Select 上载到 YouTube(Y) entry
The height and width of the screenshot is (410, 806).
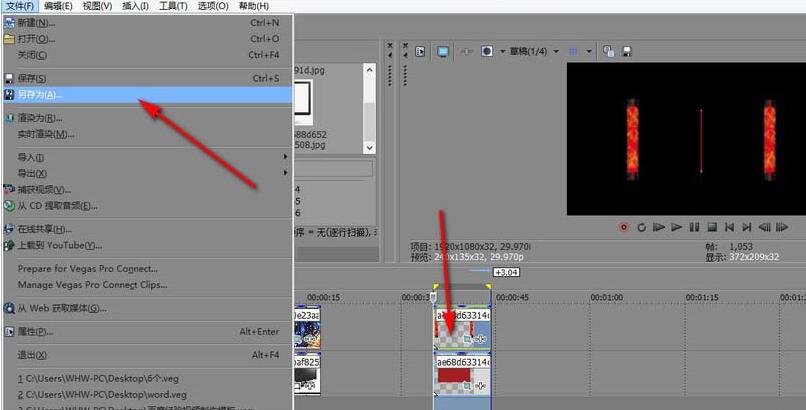(148, 245)
